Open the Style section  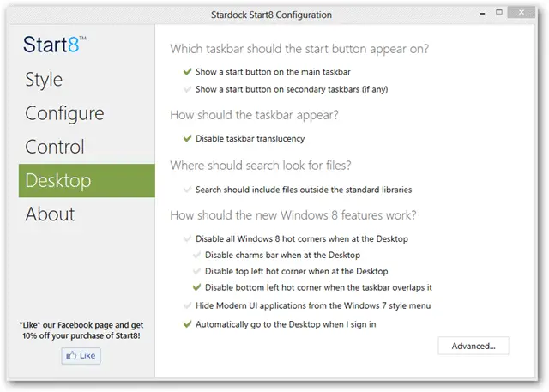44,80
